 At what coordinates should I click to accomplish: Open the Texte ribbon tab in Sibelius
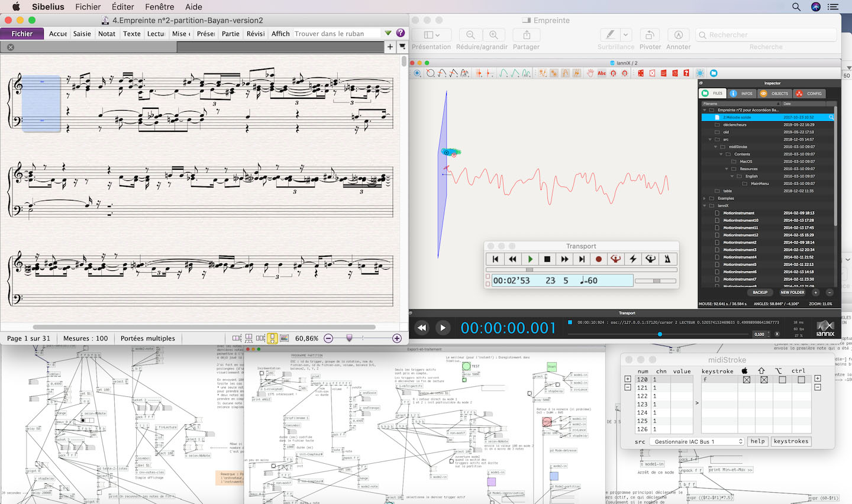132,34
